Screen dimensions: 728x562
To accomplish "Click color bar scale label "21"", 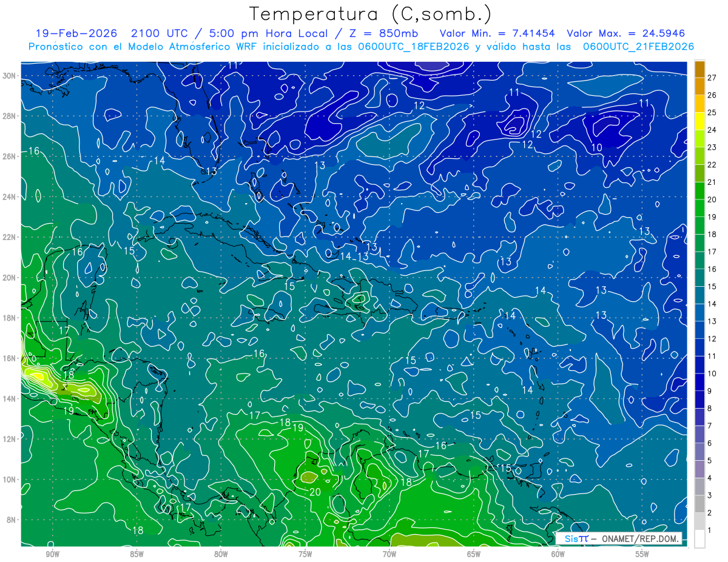I will pyautogui.click(x=712, y=182).
